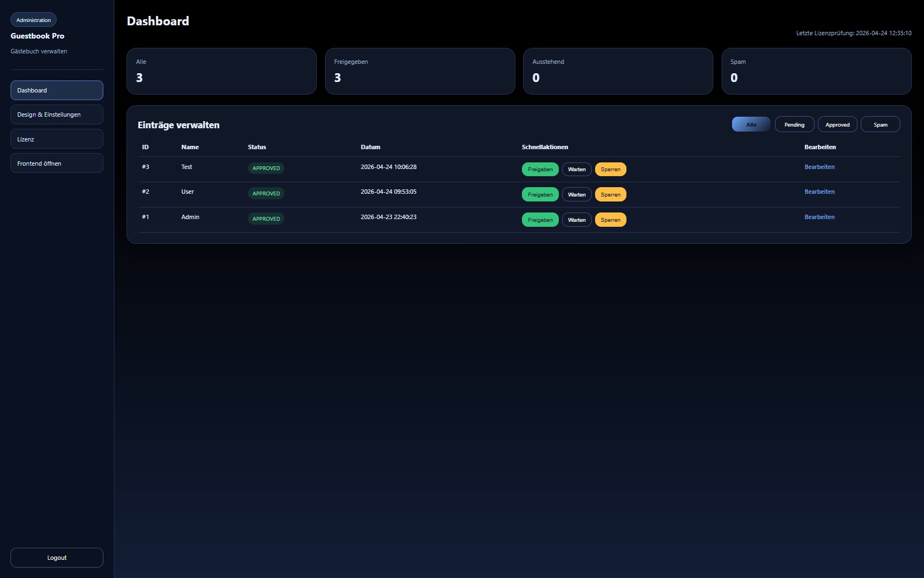Open Design & Einstellungen page
Image resolution: width=924 pixels, height=578 pixels.
[x=57, y=114]
